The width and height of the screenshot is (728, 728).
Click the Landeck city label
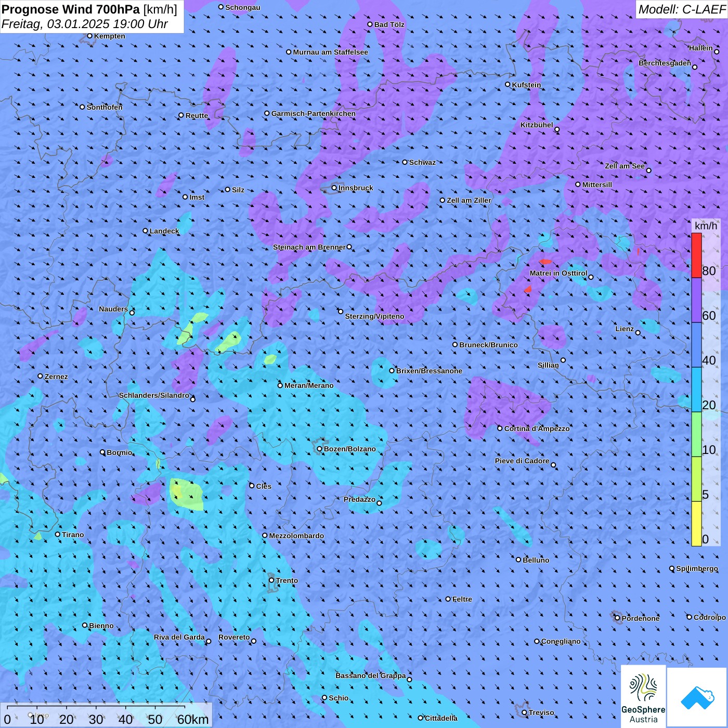(164, 231)
